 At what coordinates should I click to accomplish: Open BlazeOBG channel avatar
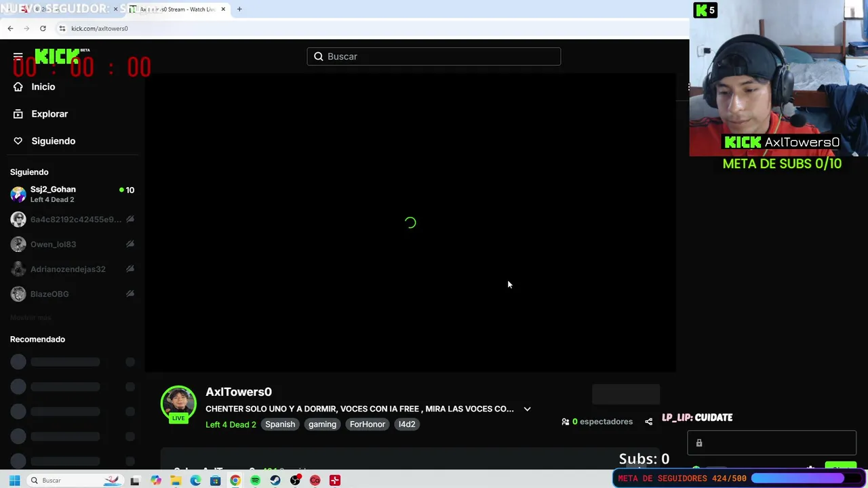(18, 294)
